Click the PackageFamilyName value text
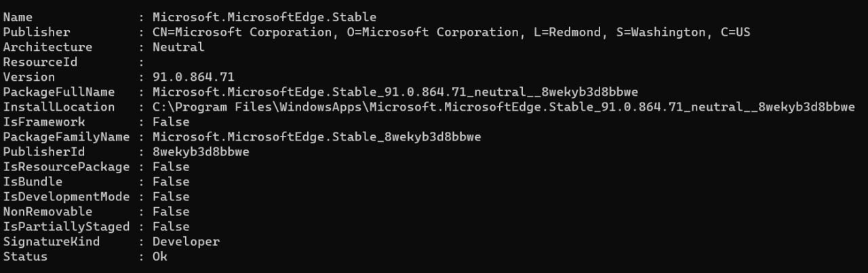The height and width of the screenshot is (273, 868). tap(317, 136)
